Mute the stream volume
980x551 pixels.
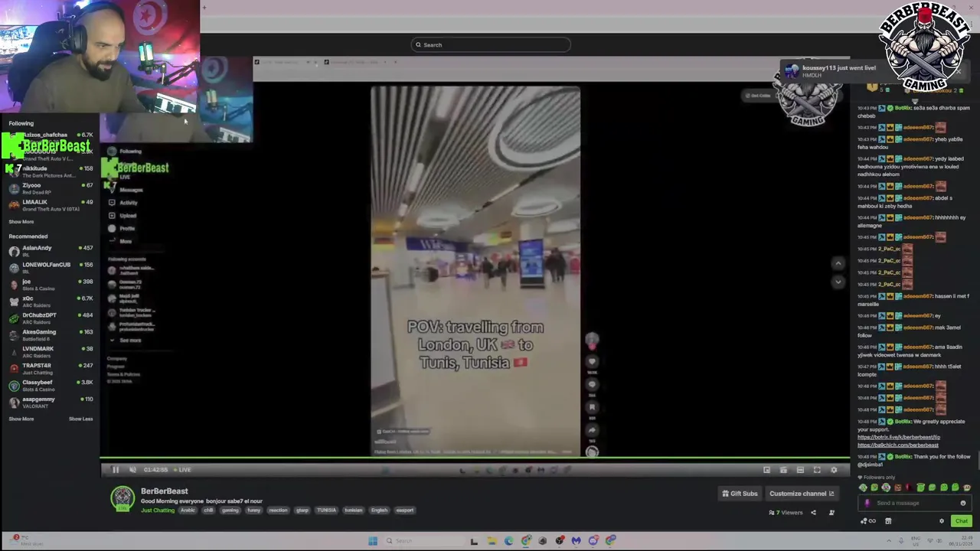point(132,470)
